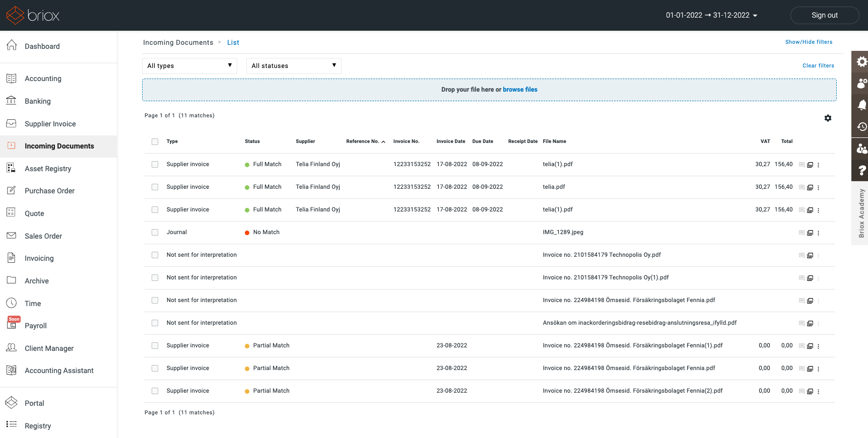The image size is (868, 438).
Task: Open three-dot menu for Fennia(1).pdf row
Action: [818, 346]
